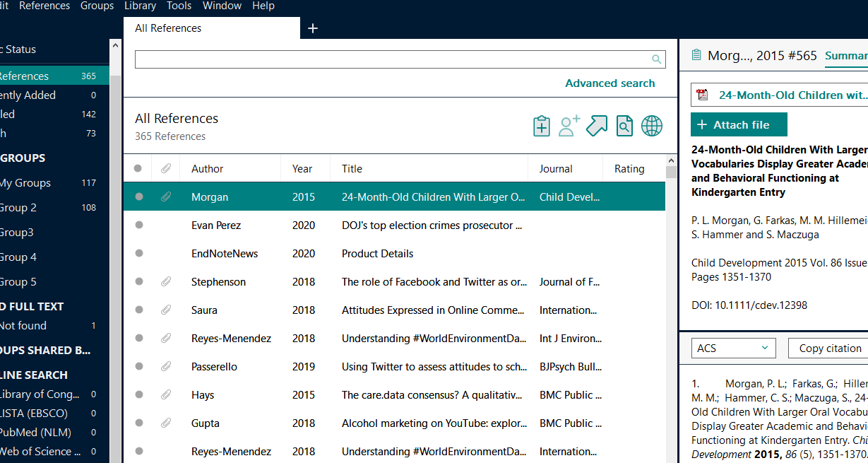Viewport: 868px width, 463px height.
Task: Click the Advanced search link
Action: [x=610, y=83]
